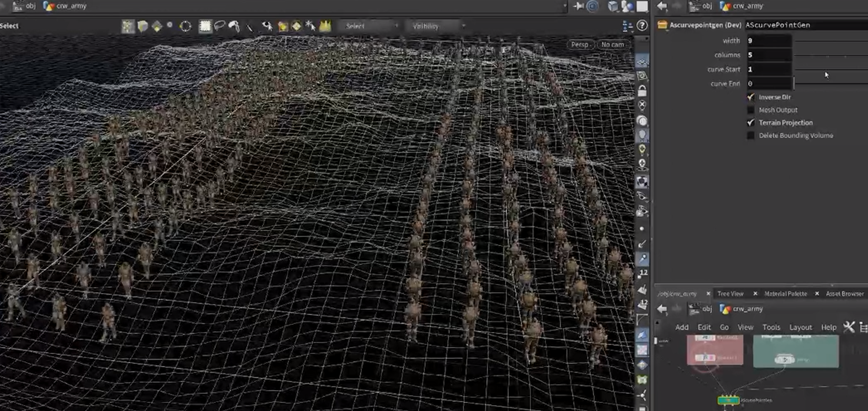
Task: Activate the circular handle selection icon
Action: coord(185,26)
